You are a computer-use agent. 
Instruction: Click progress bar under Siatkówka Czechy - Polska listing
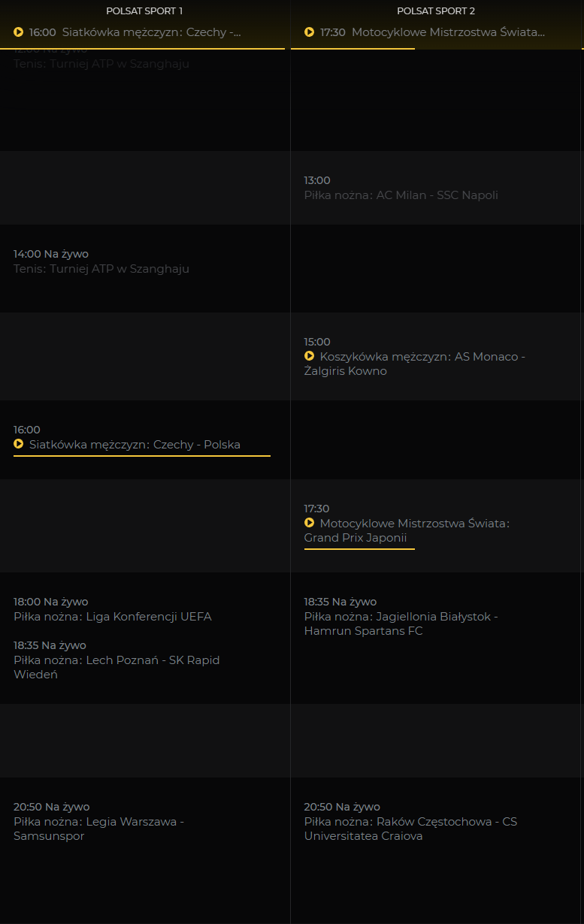click(x=141, y=456)
